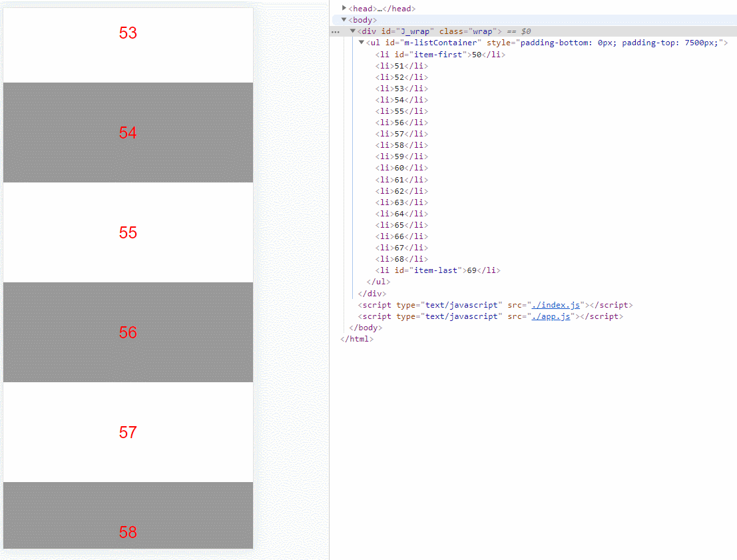
Task: Select the li 61 node
Action: pos(401,180)
